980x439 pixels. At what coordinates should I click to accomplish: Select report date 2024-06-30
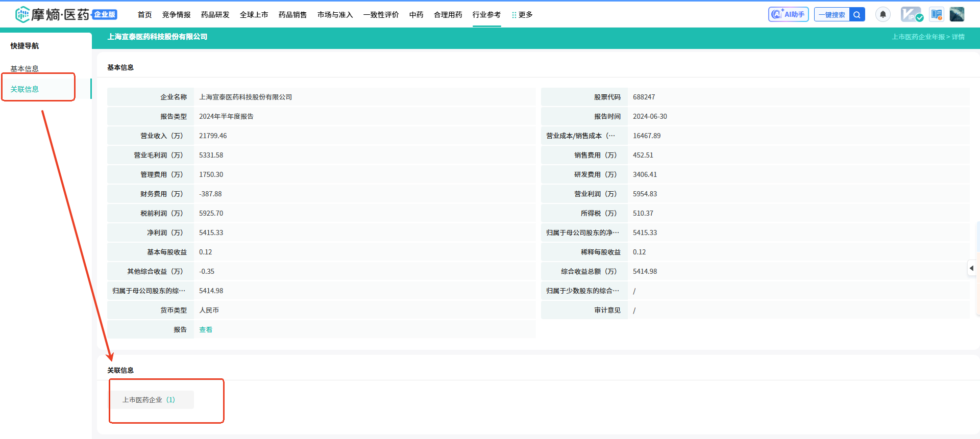pos(650,116)
